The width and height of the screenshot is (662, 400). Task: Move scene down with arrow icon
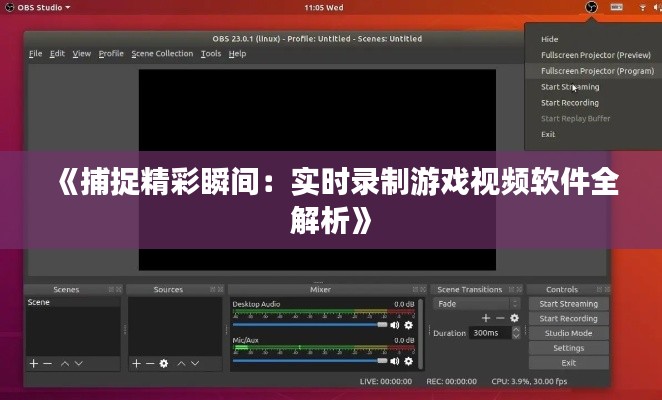[79, 363]
